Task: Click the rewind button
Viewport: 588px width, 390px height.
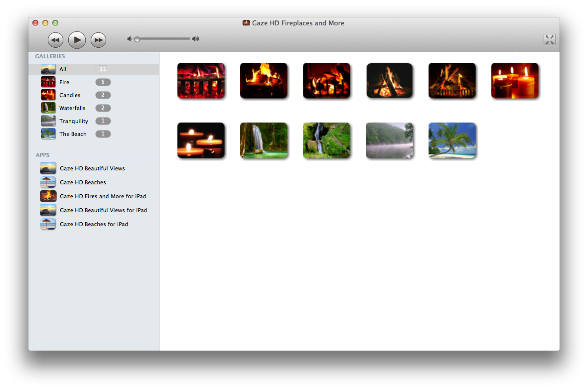Action: (x=55, y=40)
